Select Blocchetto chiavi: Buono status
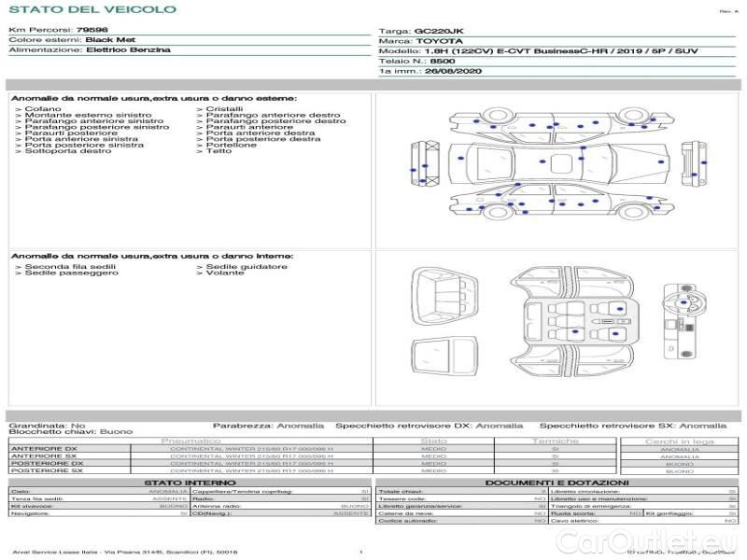The width and height of the screenshot is (747, 560). tap(71, 431)
